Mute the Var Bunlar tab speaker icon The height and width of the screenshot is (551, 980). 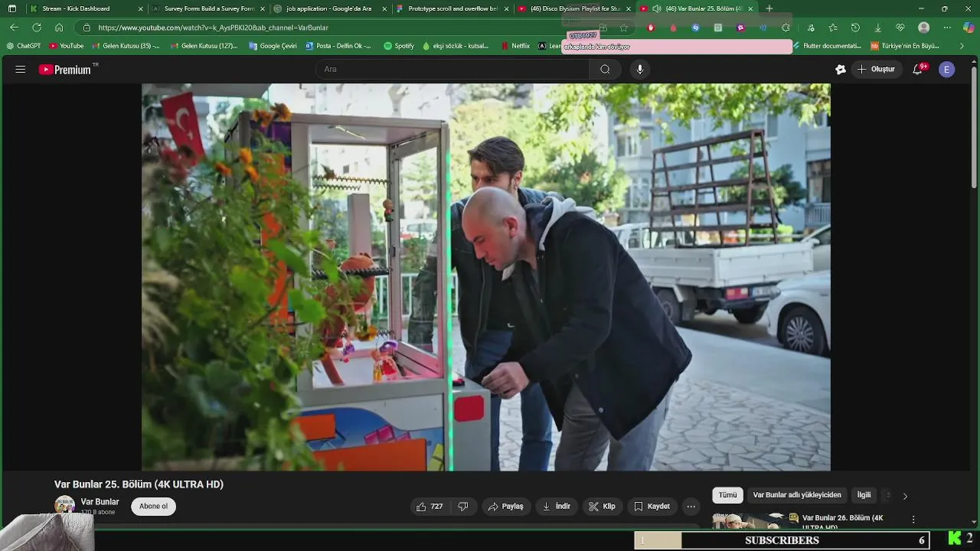(x=657, y=8)
